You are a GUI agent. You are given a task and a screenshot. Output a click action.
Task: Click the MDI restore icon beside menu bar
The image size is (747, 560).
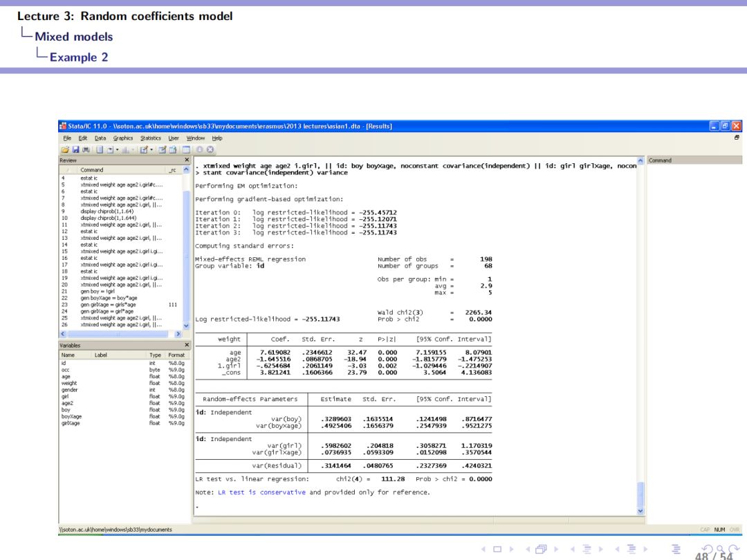pos(737,138)
